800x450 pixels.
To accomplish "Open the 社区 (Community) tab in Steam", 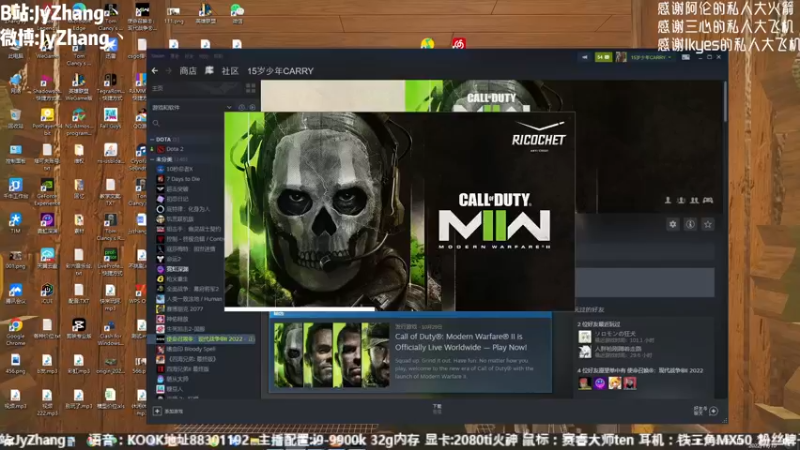I will click(230, 71).
